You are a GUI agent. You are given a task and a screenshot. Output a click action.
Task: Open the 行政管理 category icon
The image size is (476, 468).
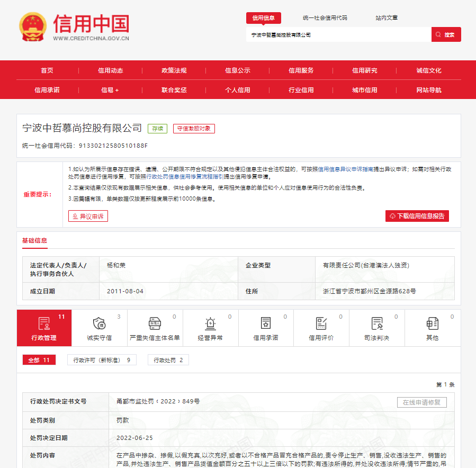(44, 323)
